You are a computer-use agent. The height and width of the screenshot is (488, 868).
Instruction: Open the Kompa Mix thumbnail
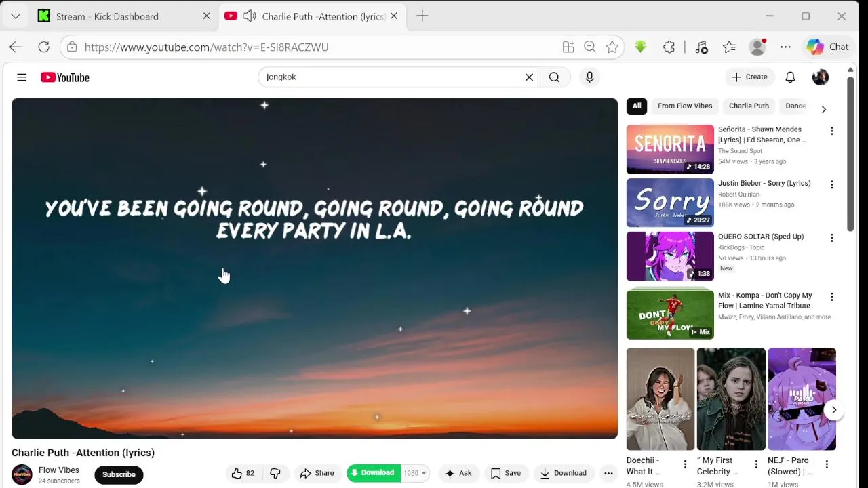[670, 314]
